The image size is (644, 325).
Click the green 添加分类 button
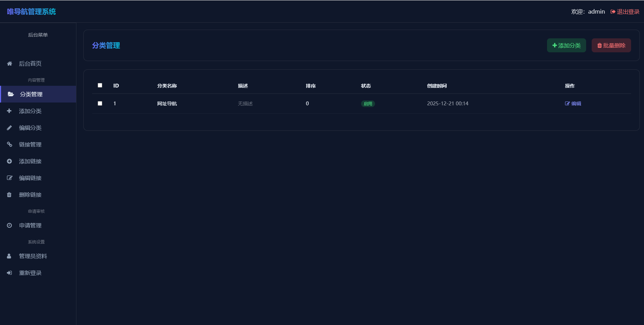click(566, 45)
